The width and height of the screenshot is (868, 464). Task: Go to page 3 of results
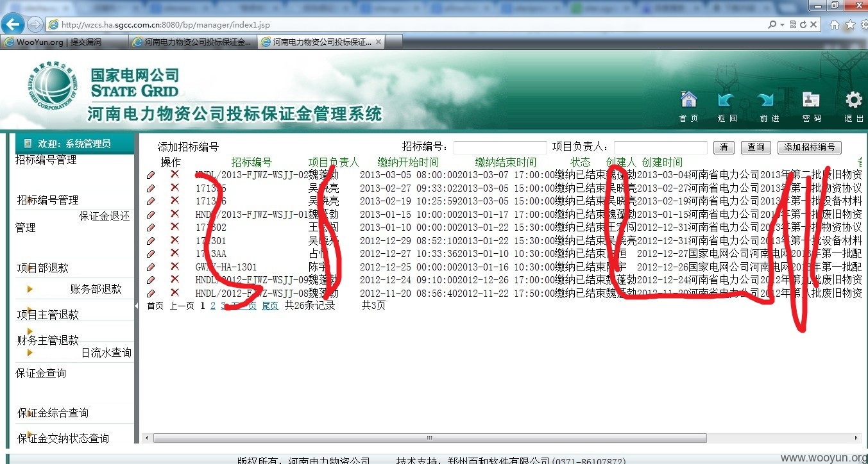pyautogui.click(x=223, y=306)
